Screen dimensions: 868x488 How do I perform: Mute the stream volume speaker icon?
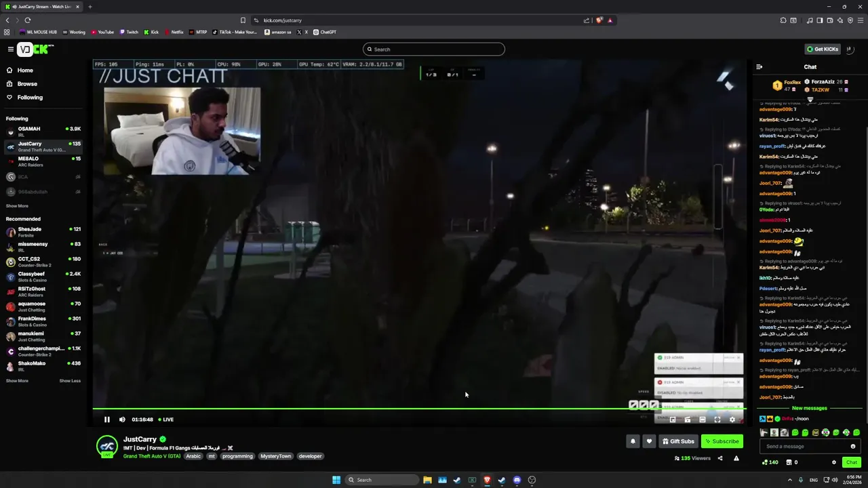[x=122, y=420]
